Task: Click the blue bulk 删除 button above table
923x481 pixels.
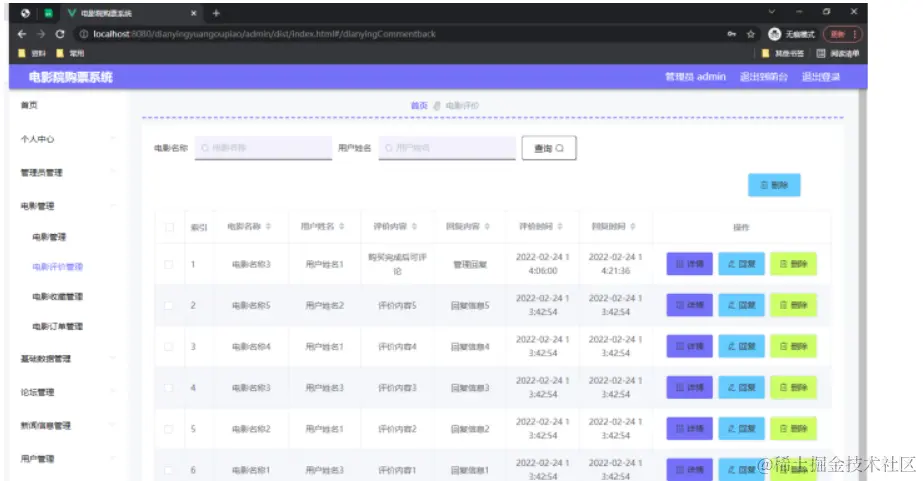Action: click(x=774, y=185)
